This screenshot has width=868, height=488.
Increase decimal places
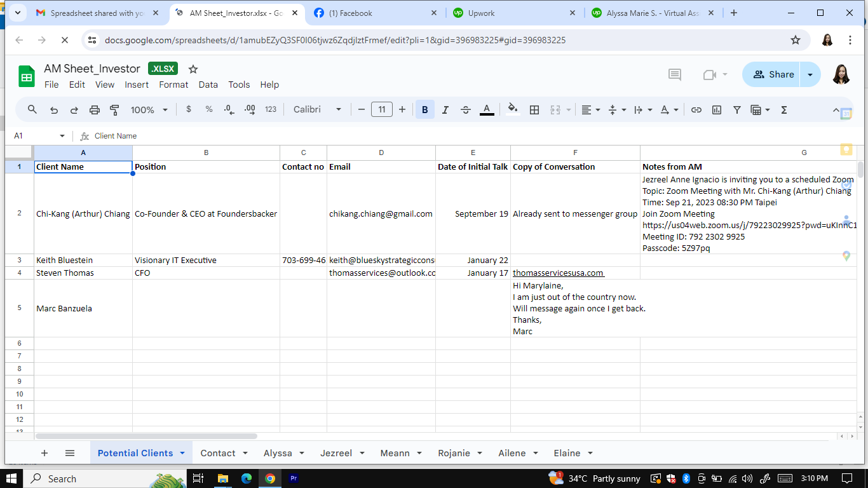[x=250, y=109]
